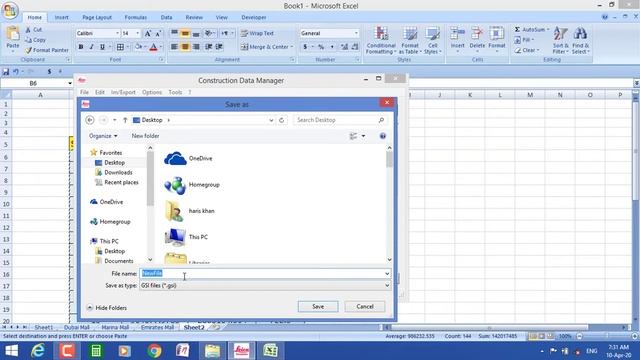
Task: Switch to the Insert ribbon tab
Action: pos(62,18)
